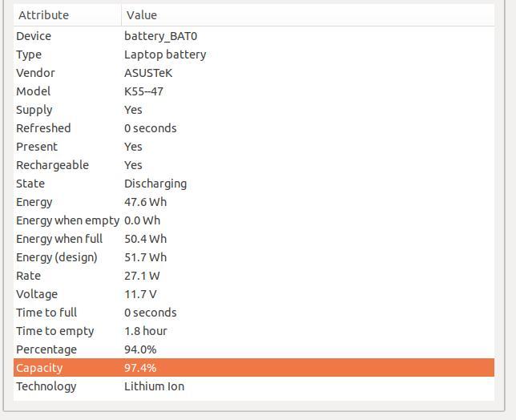Select the Rate row 27.1 W
The image size is (516, 420).
[254, 276]
